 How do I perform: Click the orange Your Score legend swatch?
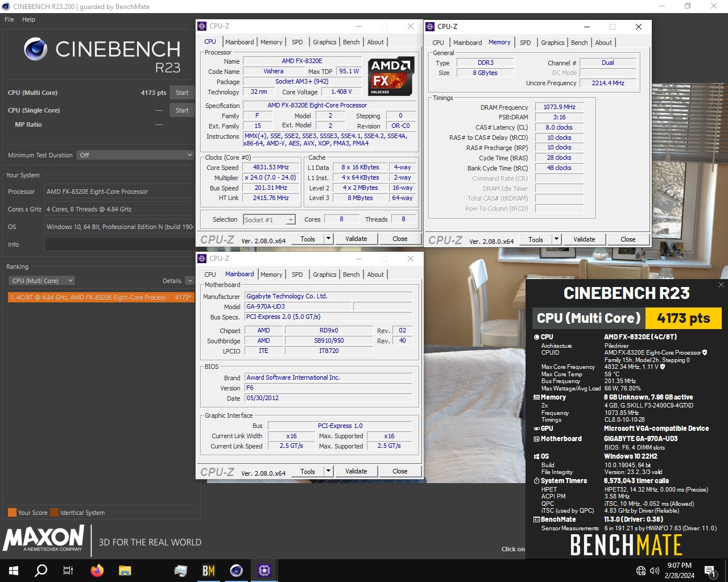click(x=12, y=513)
